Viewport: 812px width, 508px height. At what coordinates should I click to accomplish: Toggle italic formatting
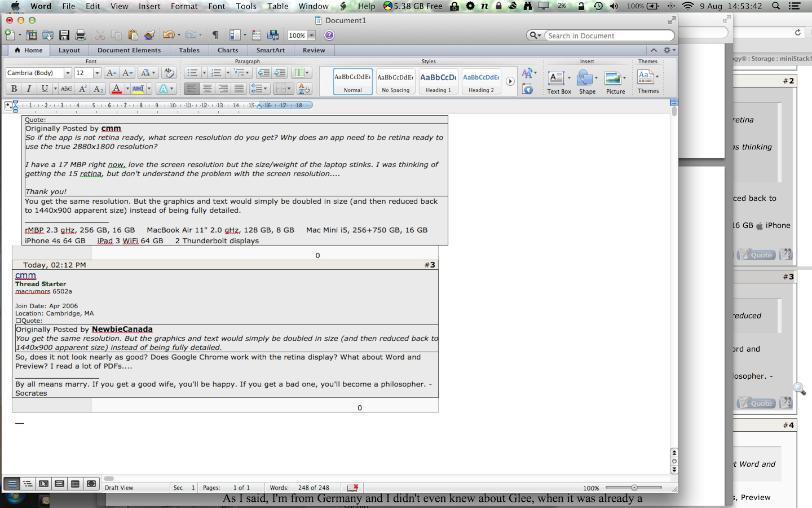pos(29,89)
